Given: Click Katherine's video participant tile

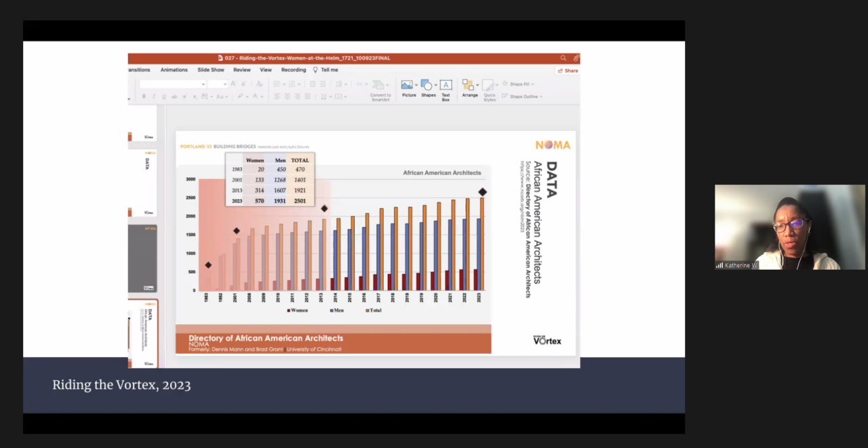Looking at the screenshot, I should coord(789,227).
